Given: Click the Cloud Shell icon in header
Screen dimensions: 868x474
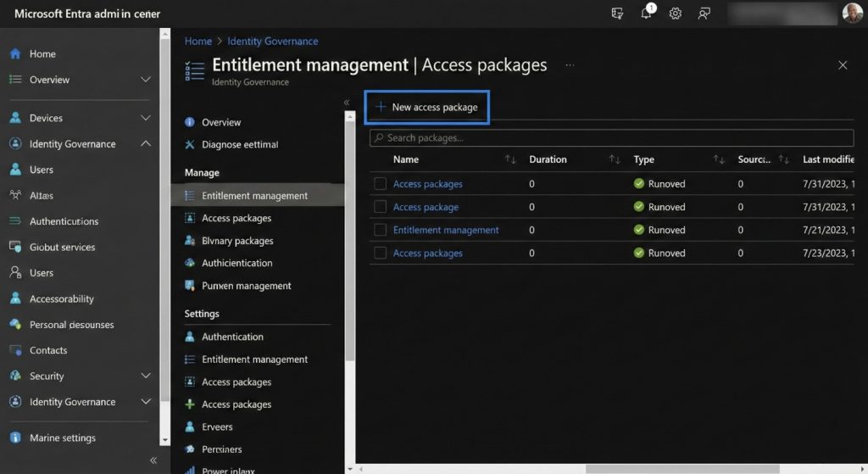Looking at the screenshot, I should 617,14.
